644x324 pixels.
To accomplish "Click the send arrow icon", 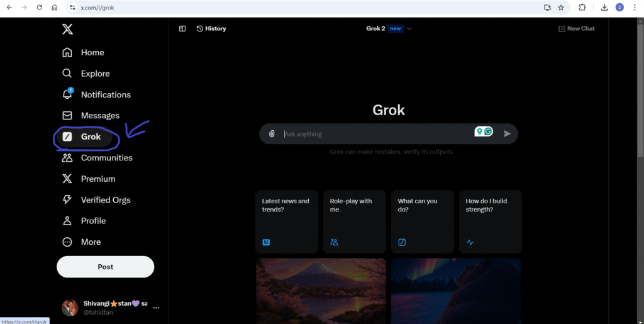I will (x=508, y=133).
